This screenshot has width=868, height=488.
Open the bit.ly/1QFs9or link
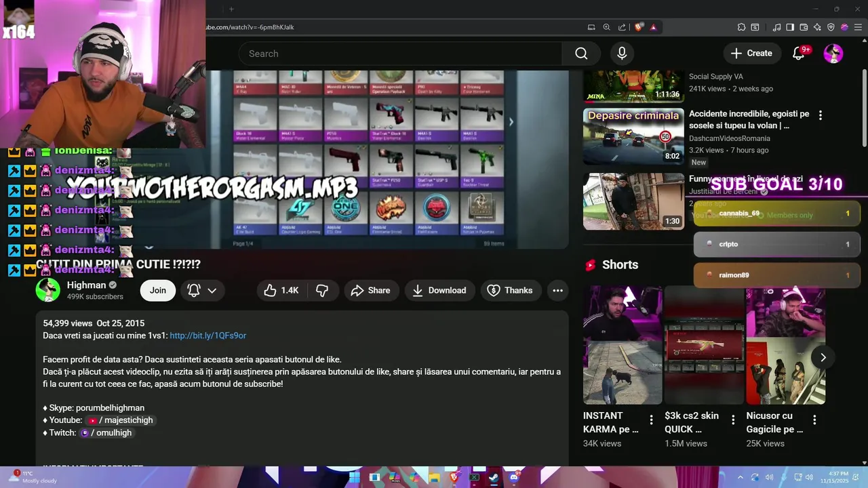208,335
